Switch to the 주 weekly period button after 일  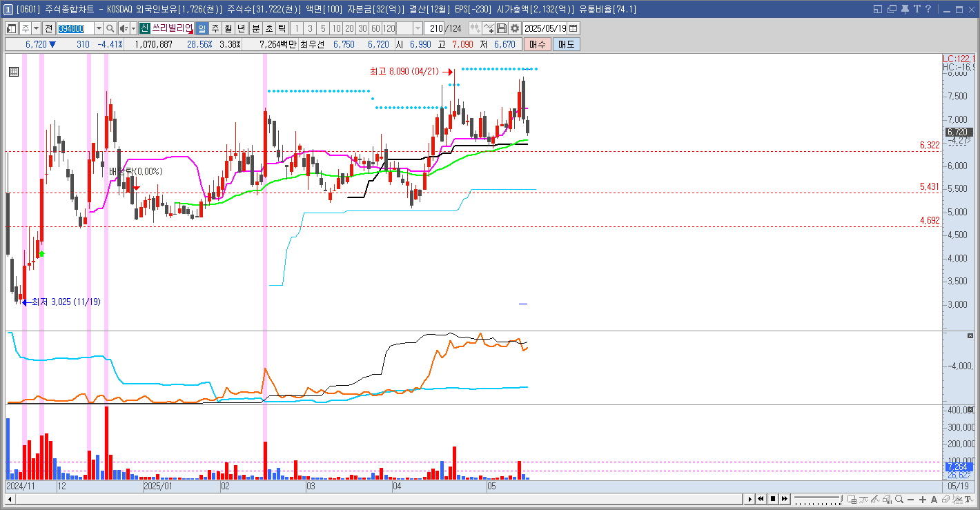pos(215,28)
